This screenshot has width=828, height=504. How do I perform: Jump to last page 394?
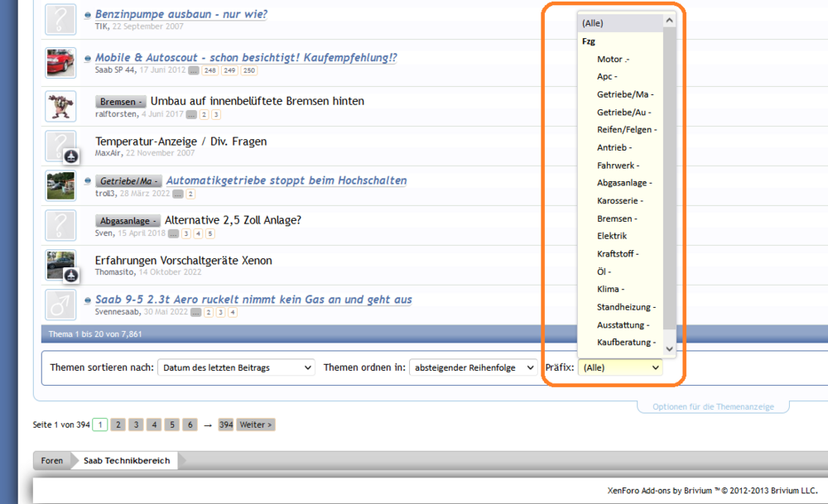tap(226, 425)
